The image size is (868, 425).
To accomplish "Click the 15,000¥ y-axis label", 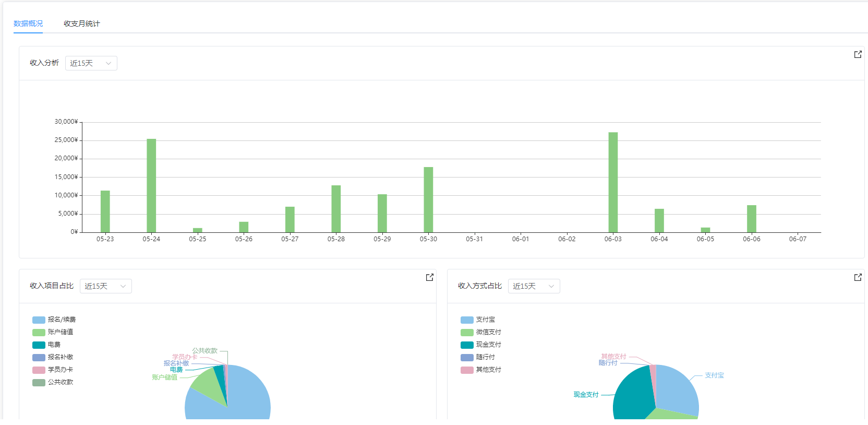I will click(66, 177).
